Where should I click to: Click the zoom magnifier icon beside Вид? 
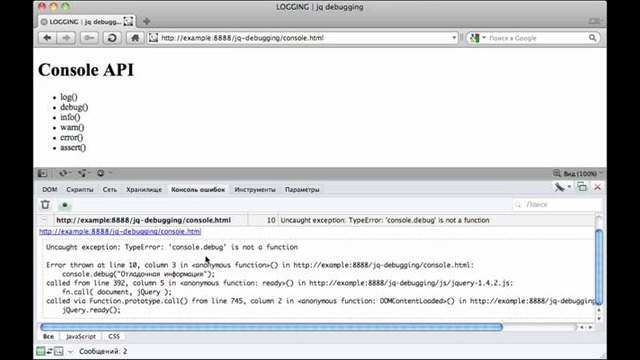557,173
